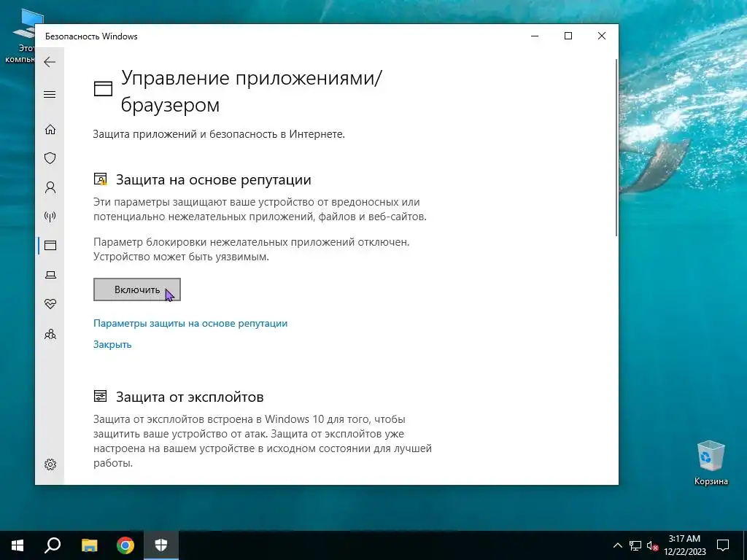This screenshot has width=747, height=560.
Task: Minimize the Windows Security window
Action: point(535,36)
